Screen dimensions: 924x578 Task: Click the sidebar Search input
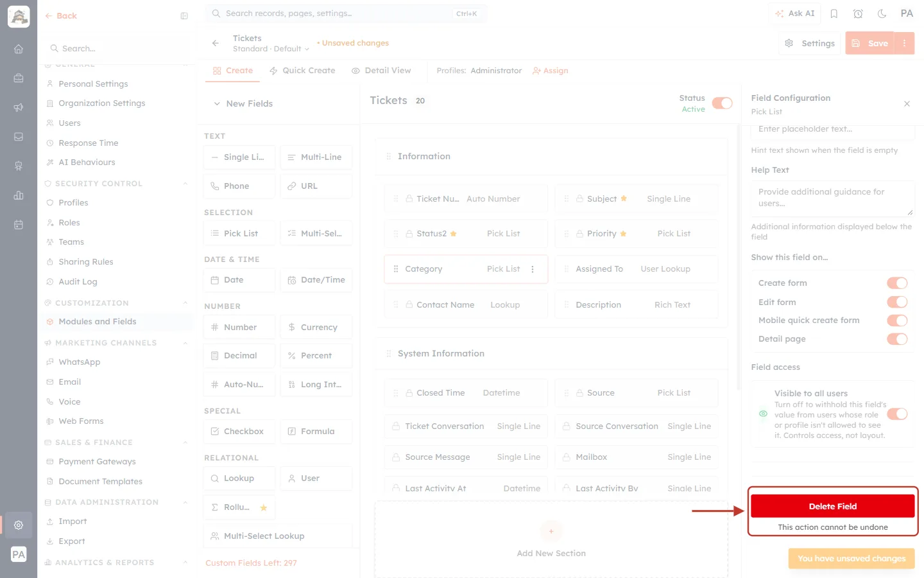[116, 48]
